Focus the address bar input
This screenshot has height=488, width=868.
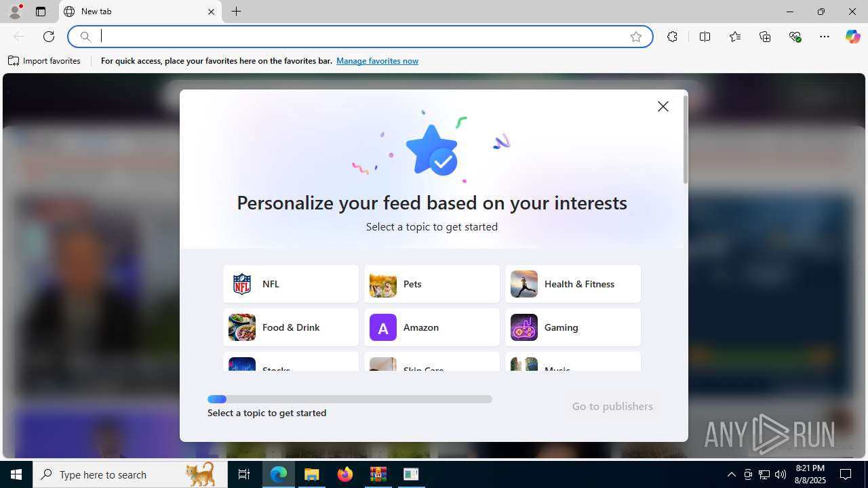point(359,37)
